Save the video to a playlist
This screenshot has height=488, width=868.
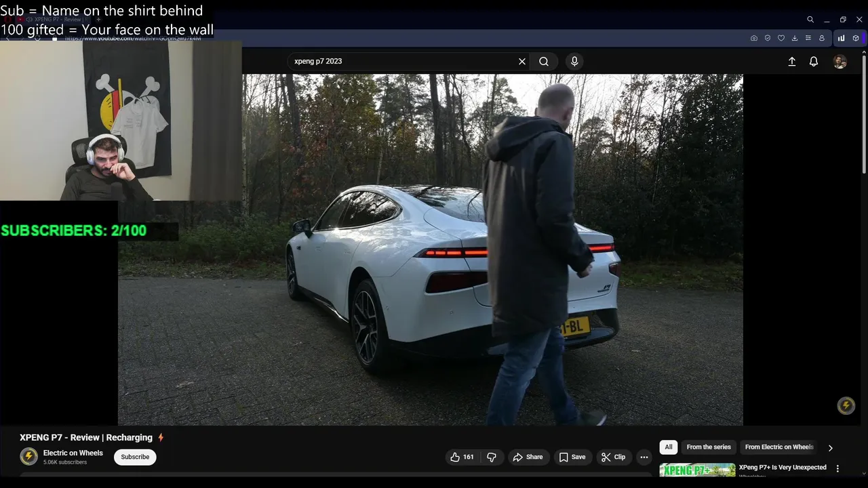click(x=572, y=457)
